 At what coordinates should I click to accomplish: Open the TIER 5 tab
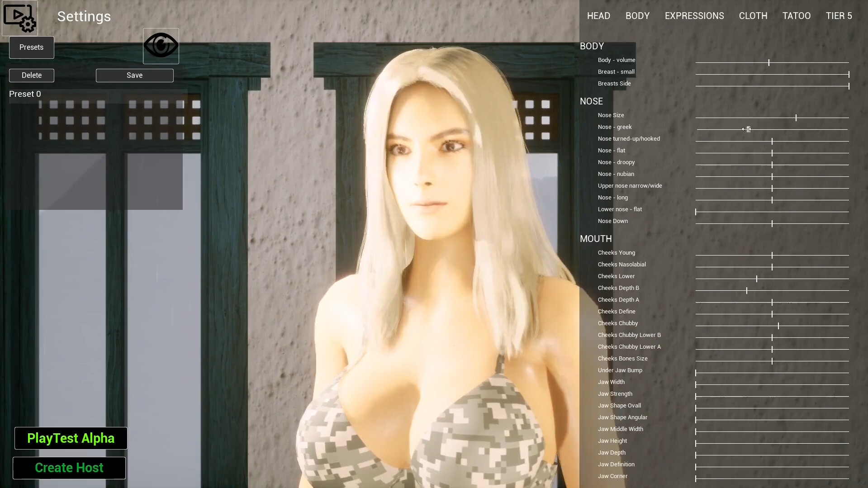click(x=839, y=15)
